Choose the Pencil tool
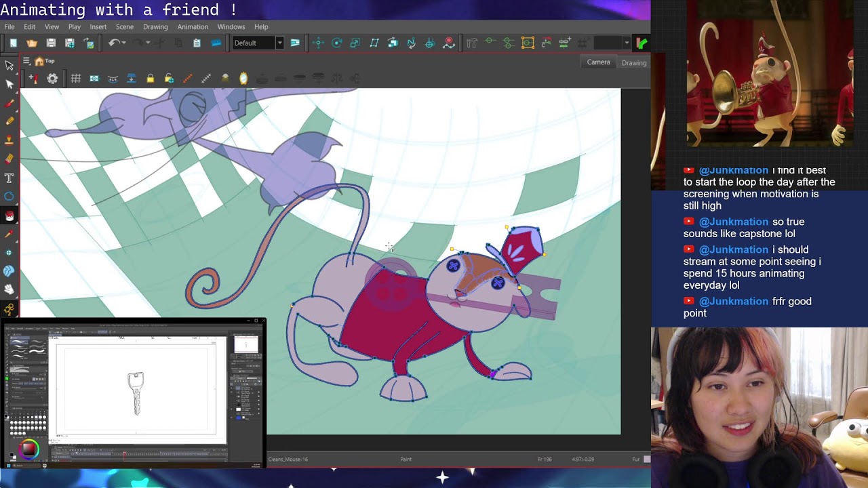 pyautogui.click(x=9, y=121)
